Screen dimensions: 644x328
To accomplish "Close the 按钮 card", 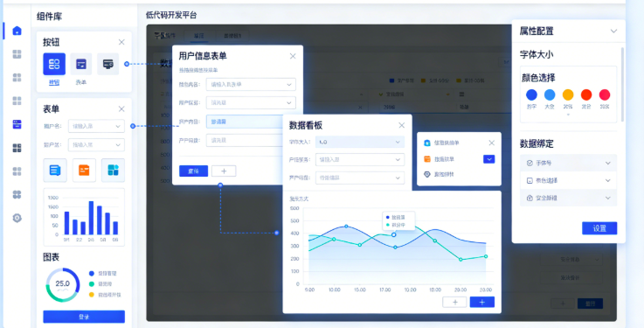I will tap(121, 42).
